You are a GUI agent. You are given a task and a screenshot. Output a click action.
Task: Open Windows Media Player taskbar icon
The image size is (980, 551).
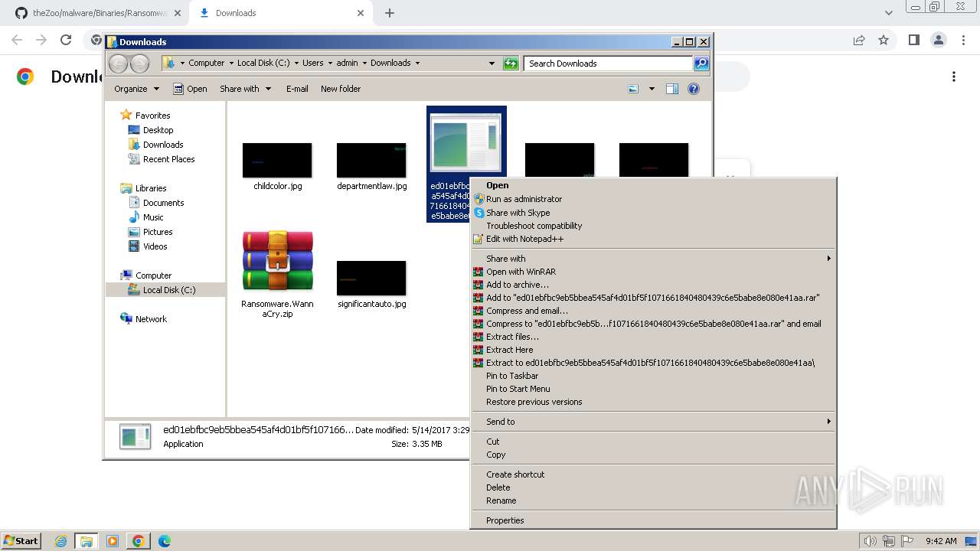(112, 541)
